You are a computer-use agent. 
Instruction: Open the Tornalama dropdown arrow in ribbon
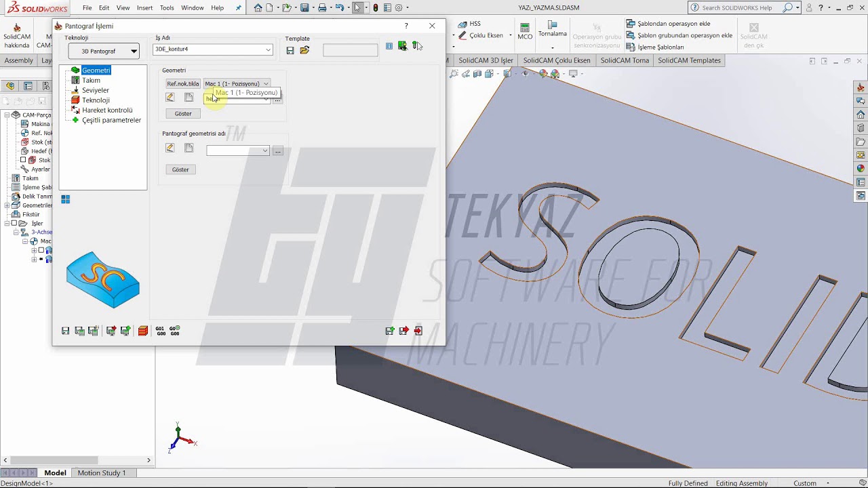coord(553,48)
